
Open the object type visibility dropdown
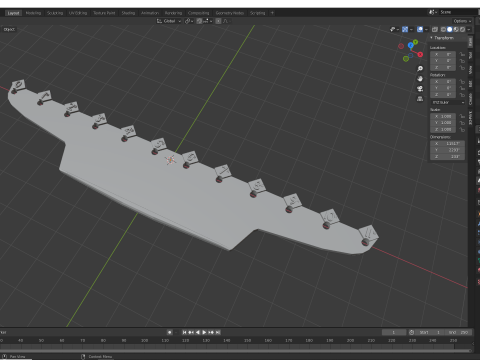[x=395, y=29]
